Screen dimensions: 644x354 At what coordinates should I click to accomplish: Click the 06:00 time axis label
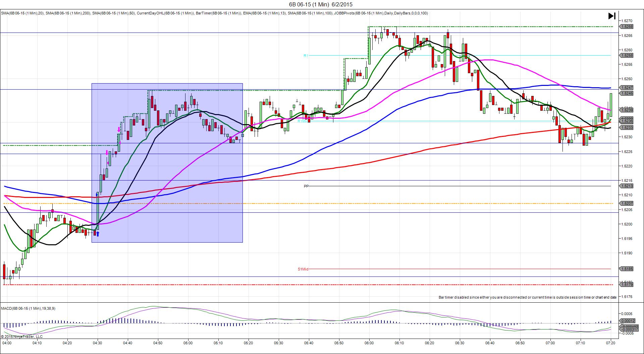(369, 343)
